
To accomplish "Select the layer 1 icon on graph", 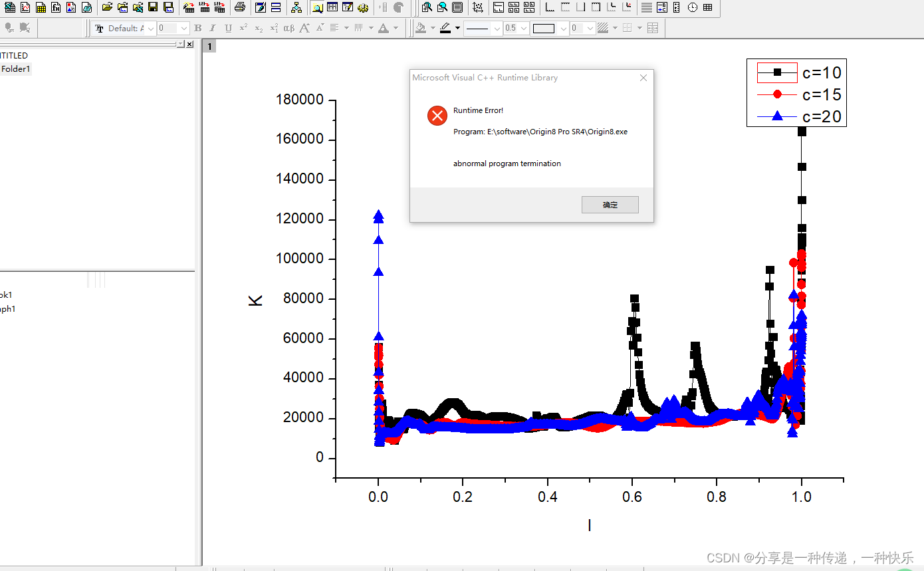I will (x=209, y=46).
